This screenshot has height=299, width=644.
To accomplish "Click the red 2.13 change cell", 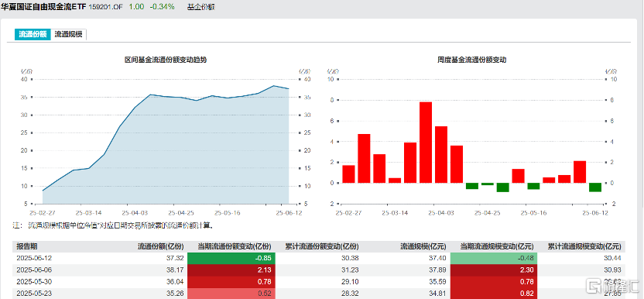I will click(x=231, y=270).
